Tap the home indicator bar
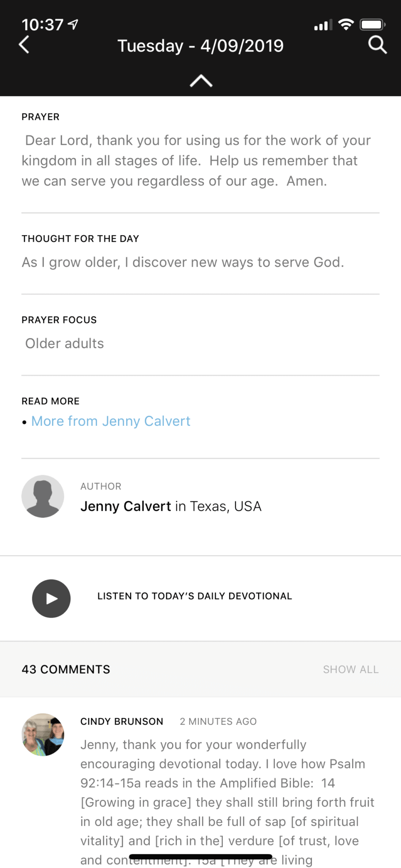 200,857
